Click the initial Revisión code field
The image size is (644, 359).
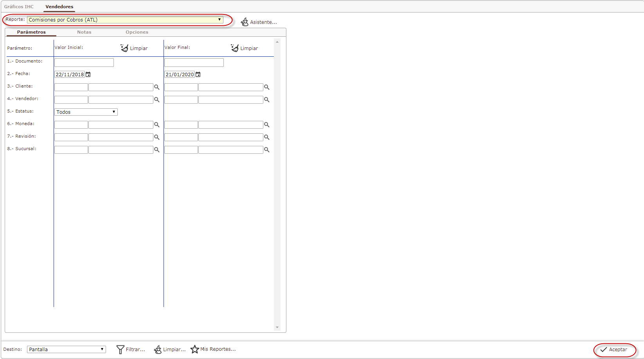[71, 137]
